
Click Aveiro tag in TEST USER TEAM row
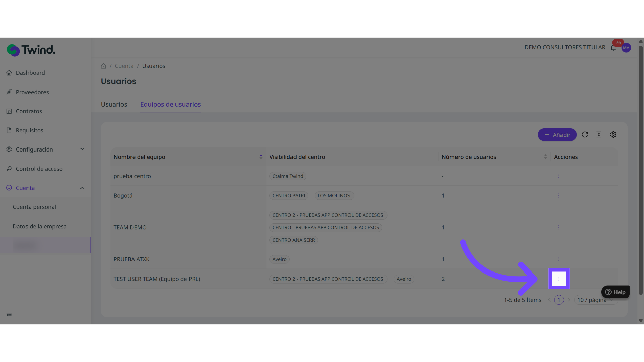coord(404,279)
